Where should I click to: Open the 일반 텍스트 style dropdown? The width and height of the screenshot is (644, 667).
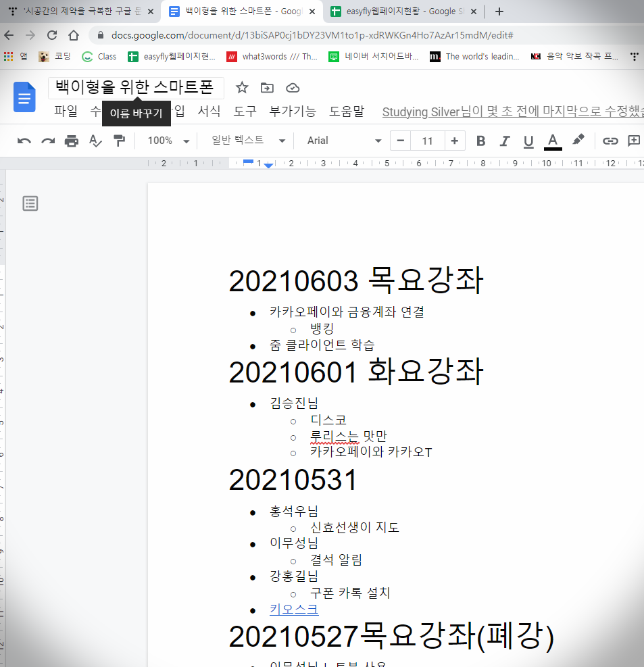pyautogui.click(x=248, y=141)
